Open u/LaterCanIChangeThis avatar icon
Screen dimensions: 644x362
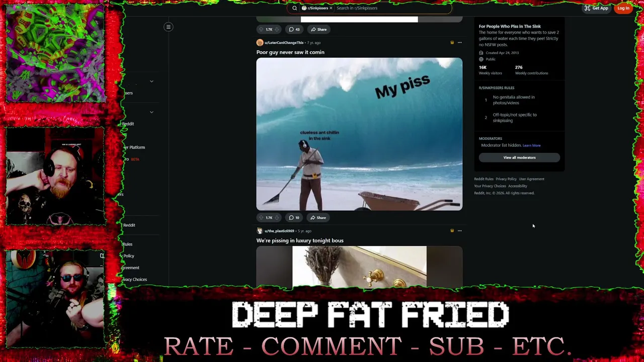260,43
